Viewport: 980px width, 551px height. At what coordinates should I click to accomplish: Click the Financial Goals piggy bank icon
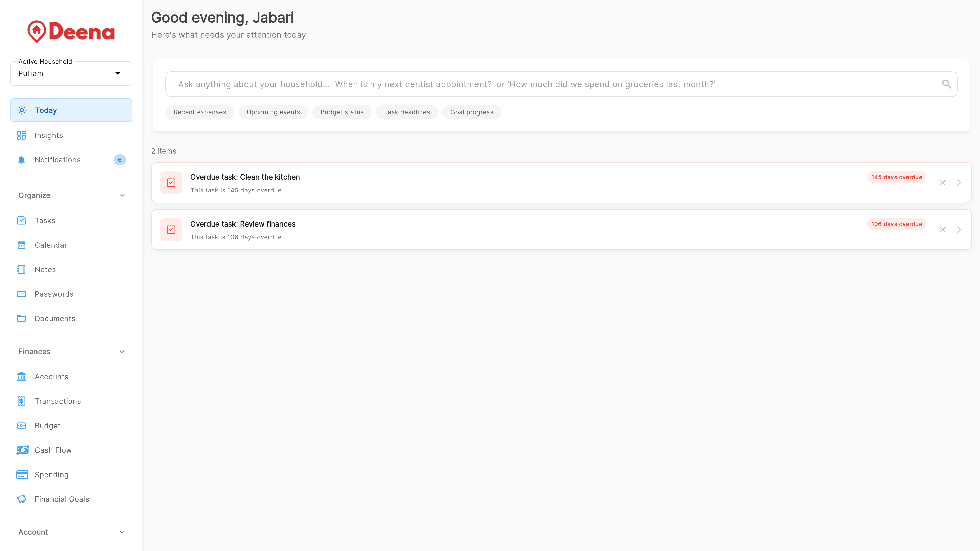(x=21, y=499)
